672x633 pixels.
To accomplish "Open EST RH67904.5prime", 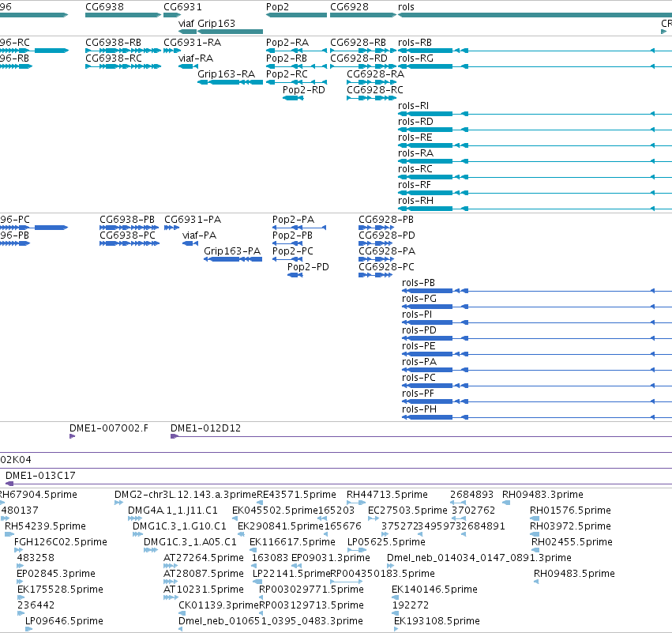I will (x=38, y=495).
